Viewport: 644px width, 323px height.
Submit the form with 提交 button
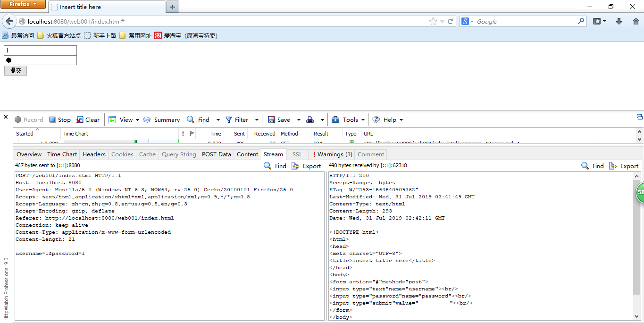[x=16, y=70]
